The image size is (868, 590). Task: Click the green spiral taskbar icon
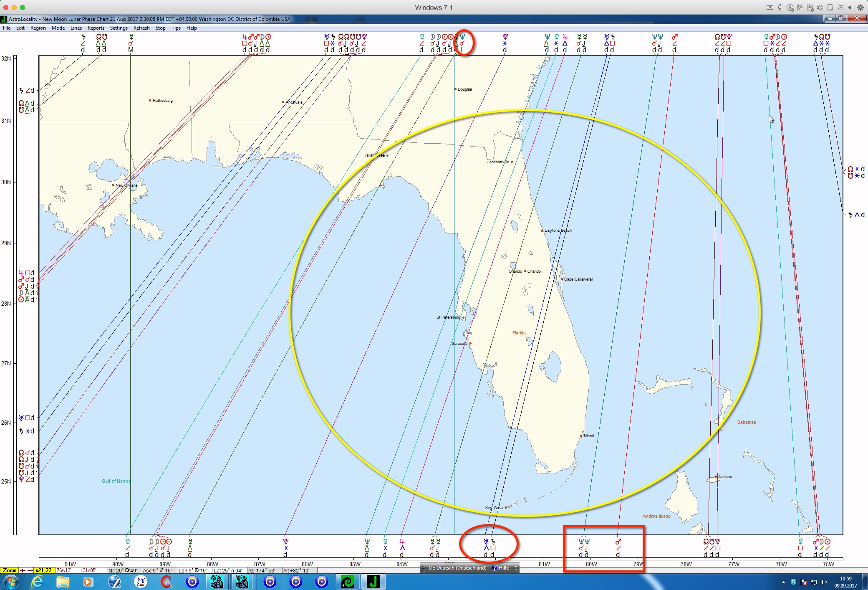click(x=347, y=582)
